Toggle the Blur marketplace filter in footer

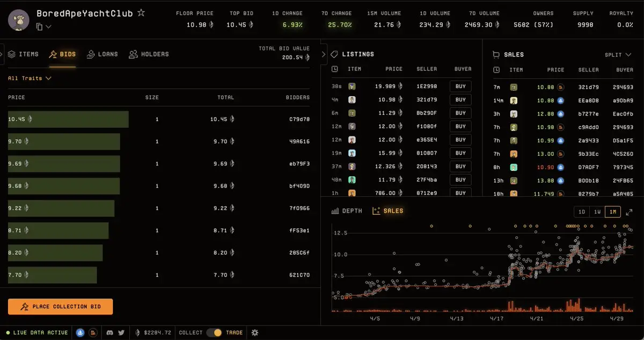(92, 332)
